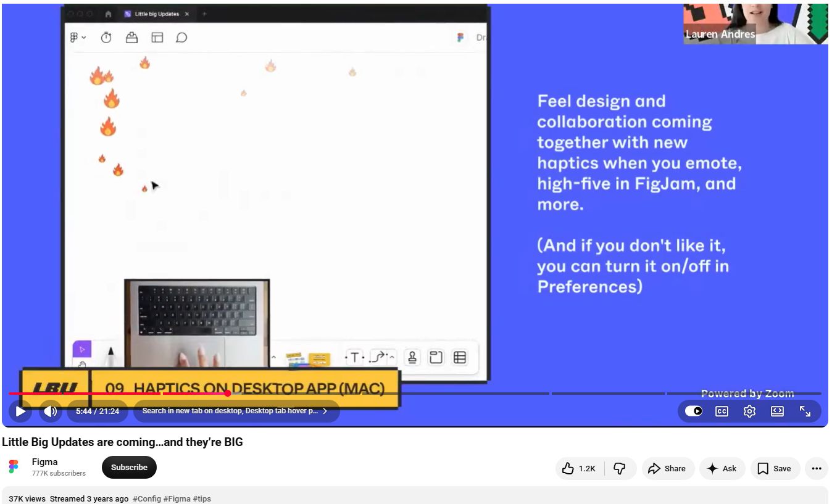Open the #Figma hashtag

tap(177, 498)
